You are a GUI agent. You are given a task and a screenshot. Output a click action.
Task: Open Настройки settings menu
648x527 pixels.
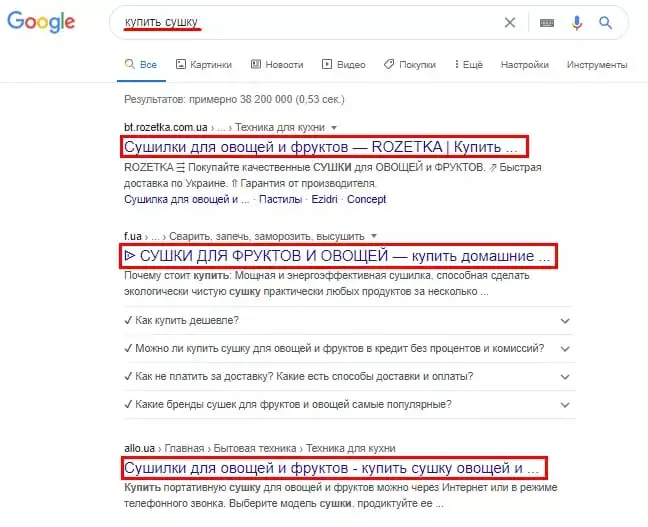tap(524, 64)
